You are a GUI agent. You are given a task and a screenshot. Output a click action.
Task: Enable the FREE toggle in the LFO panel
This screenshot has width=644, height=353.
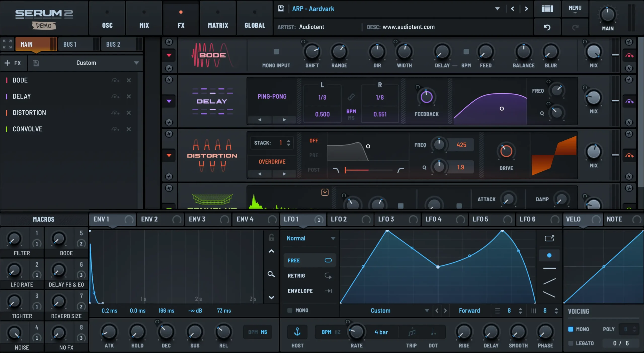click(x=328, y=260)
